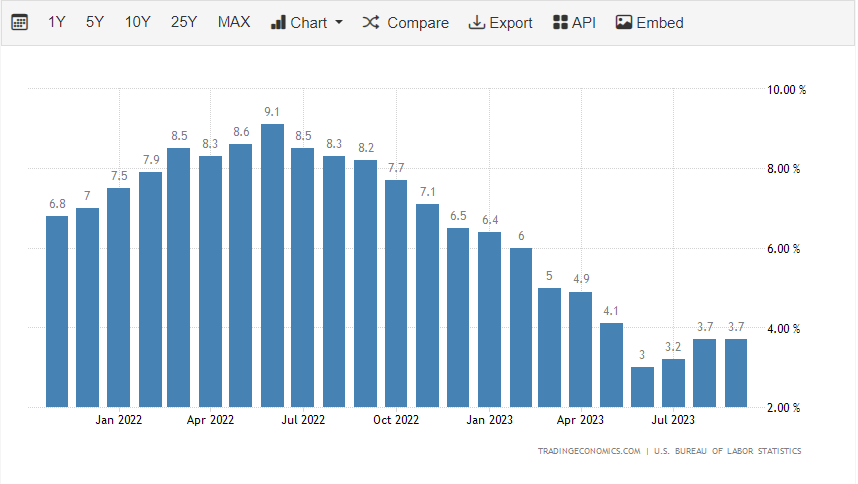Screen dimensions: 858x484
Task: Select the 5Y time range
Action: (94, 22)
